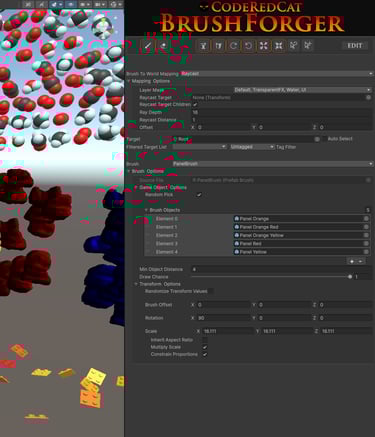Viewport: 375px width, 437px height.
Task: Open the Untagged tag filter dropdown
Action: coord(252,147)
